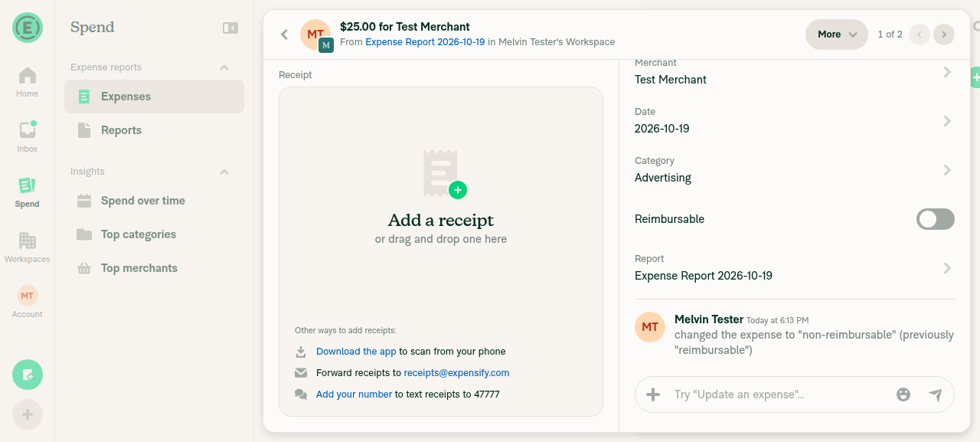Image resolution: width=980 pixels, height=442 pixels.
Task: Click the envelope icon beside Forward receipts
Action: pyautogui.click(x=301, y=373)
